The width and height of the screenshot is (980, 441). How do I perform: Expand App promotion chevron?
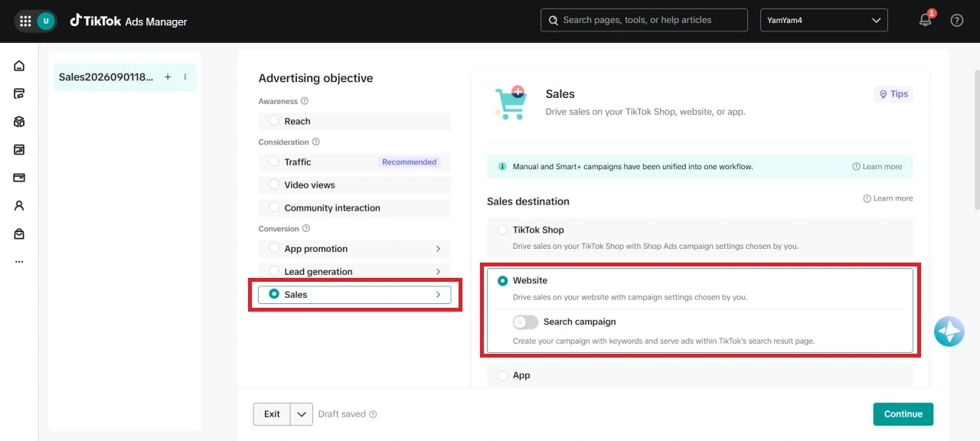[438, 249]
